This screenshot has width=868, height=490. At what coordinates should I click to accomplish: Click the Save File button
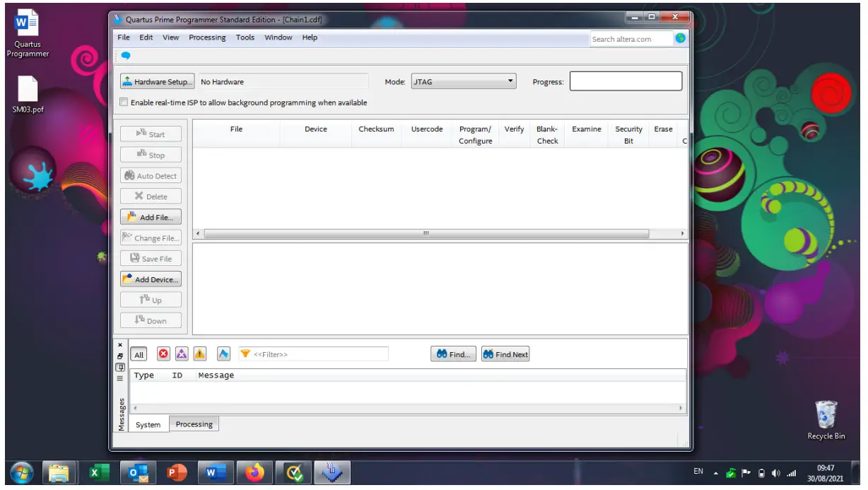151,259
